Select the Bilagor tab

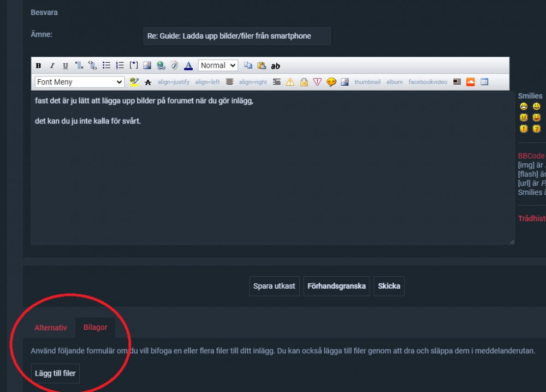tap(95, 328)
